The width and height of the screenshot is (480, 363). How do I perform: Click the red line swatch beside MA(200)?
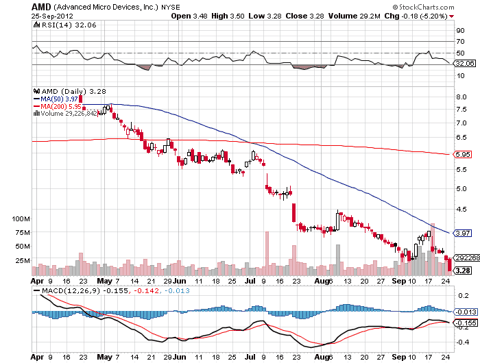pos(36,107)
